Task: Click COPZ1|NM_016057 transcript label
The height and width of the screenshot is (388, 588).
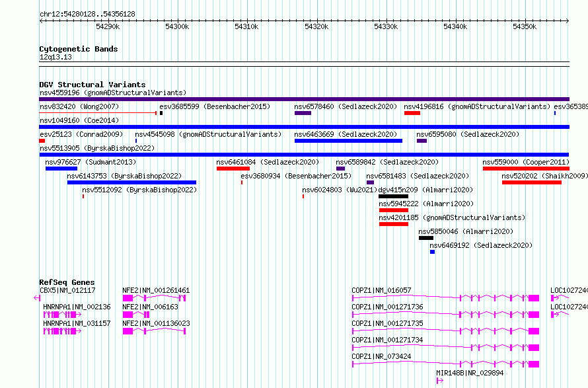Action: click(382, 290)
